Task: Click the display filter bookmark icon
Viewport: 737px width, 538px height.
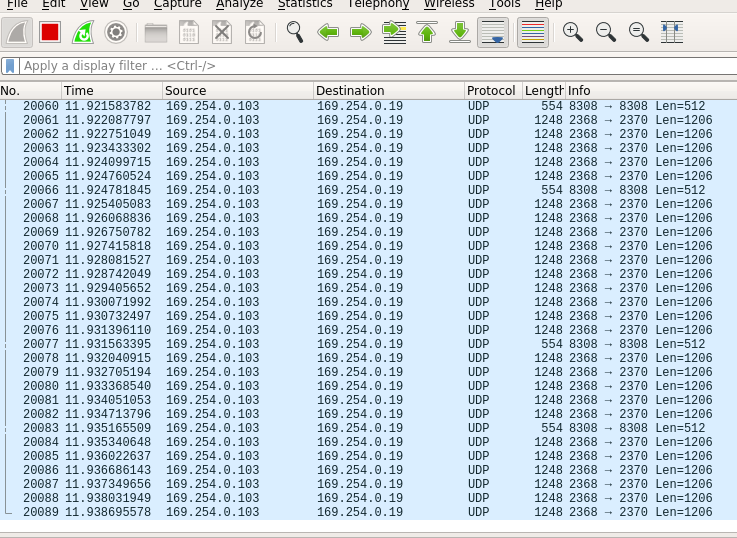Action: [10, 66]
